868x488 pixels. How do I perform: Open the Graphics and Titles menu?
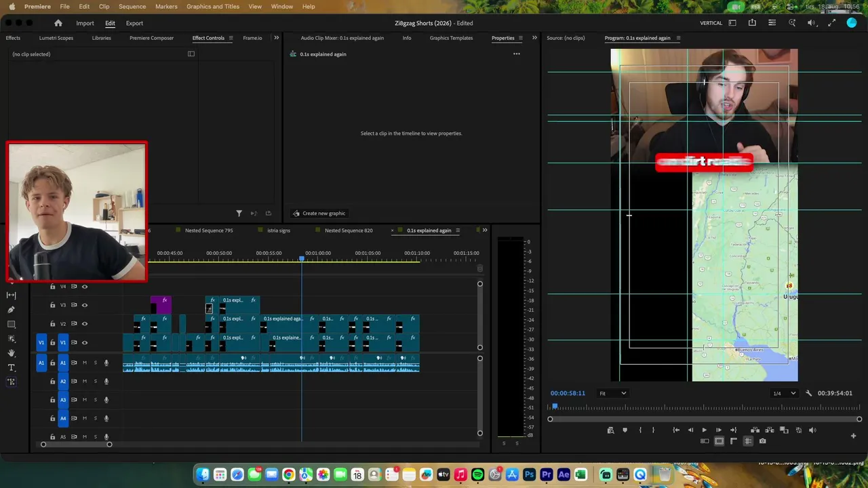pyautogui.click(x=213, y=6)
